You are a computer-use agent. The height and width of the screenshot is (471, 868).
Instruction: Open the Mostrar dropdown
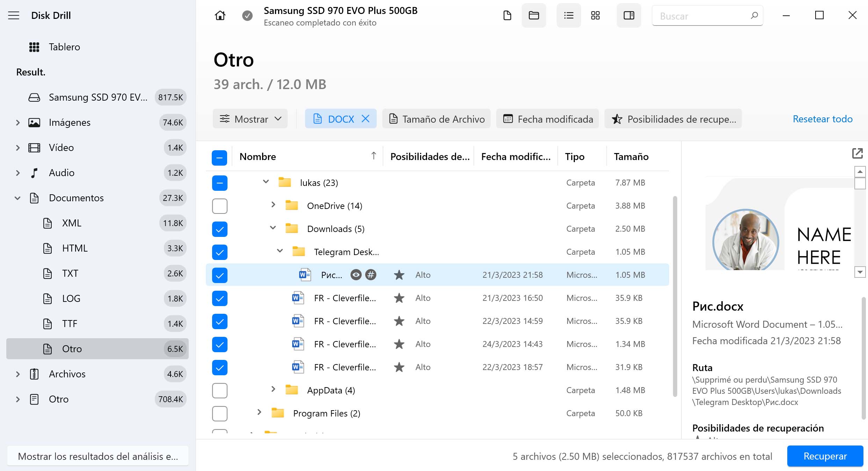coord(250,119)
